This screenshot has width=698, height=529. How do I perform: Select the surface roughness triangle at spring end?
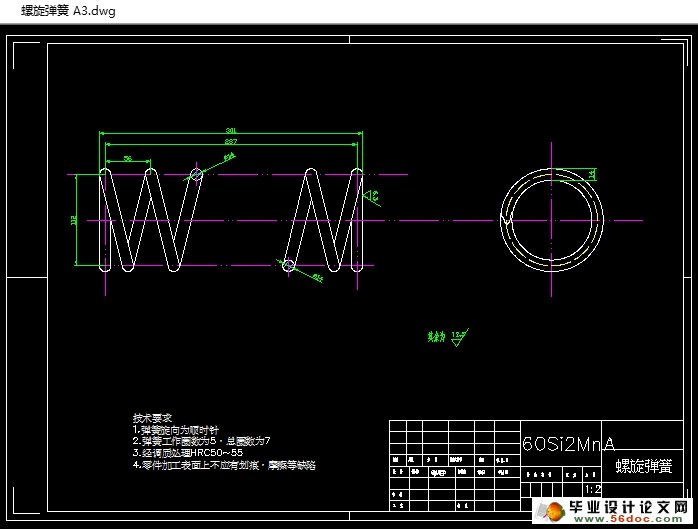pos(371,196)
